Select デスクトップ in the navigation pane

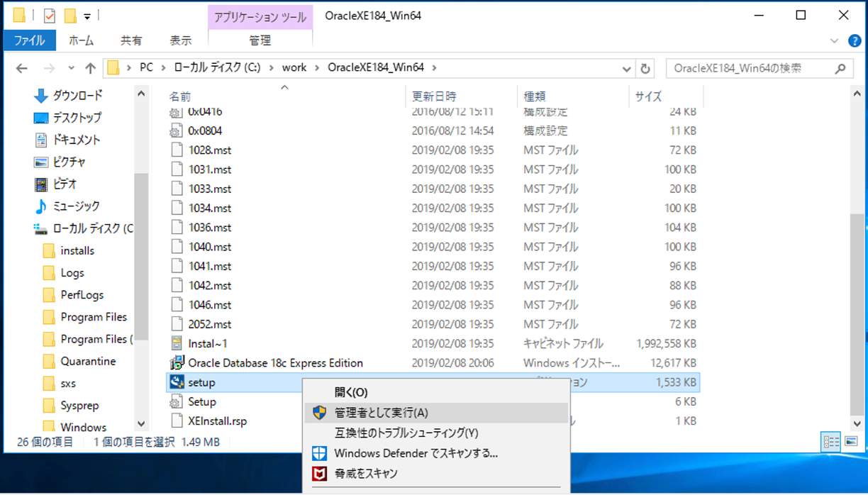click(77, 118)
